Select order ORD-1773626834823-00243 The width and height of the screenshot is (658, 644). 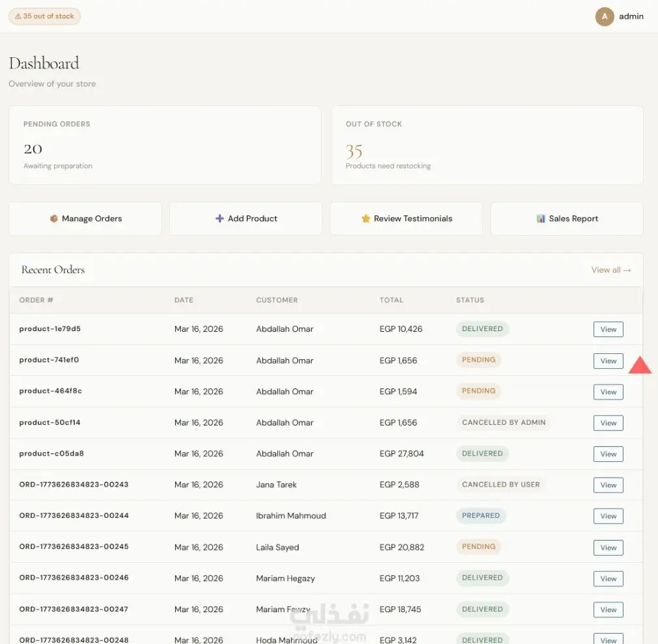point(74,484)
